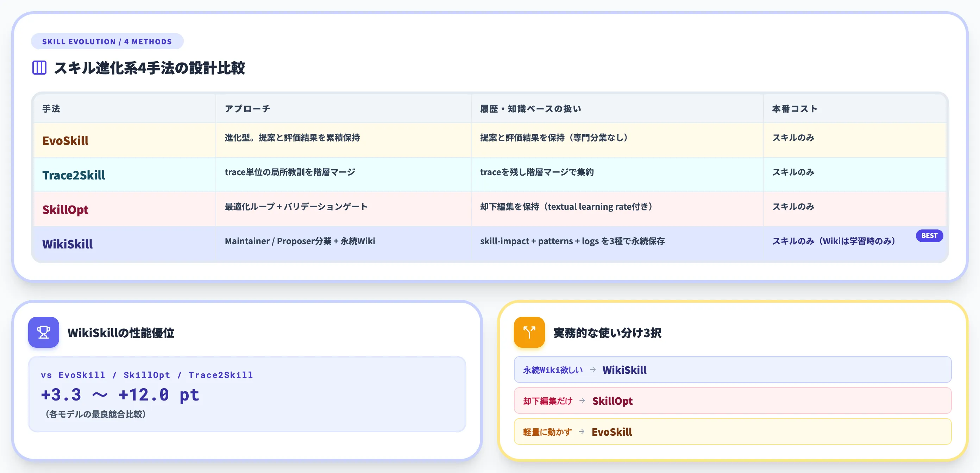Viewport: 980px width, 473px height.
Task: Click スキルのみ in the EvoSkill row
Action: click(x=793, y=138)
